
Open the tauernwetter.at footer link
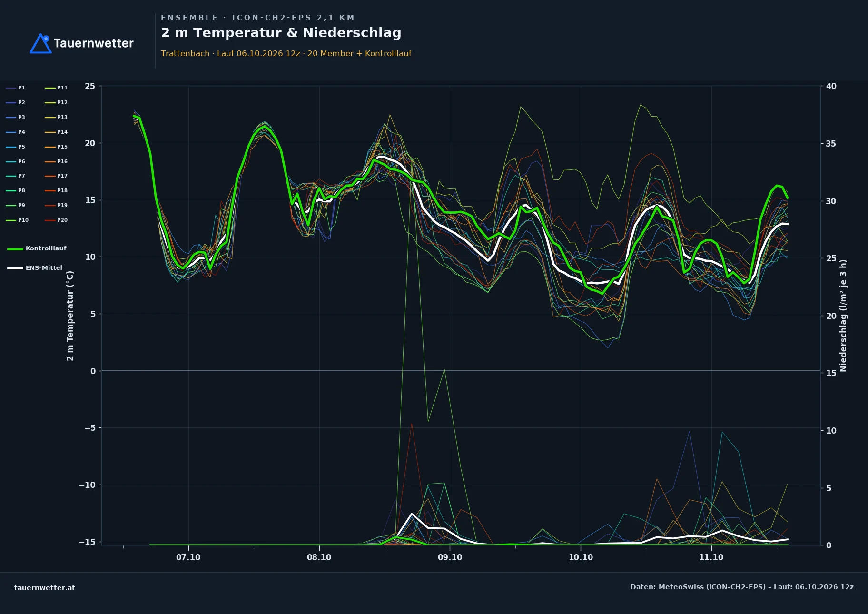(x=45, y=588)
